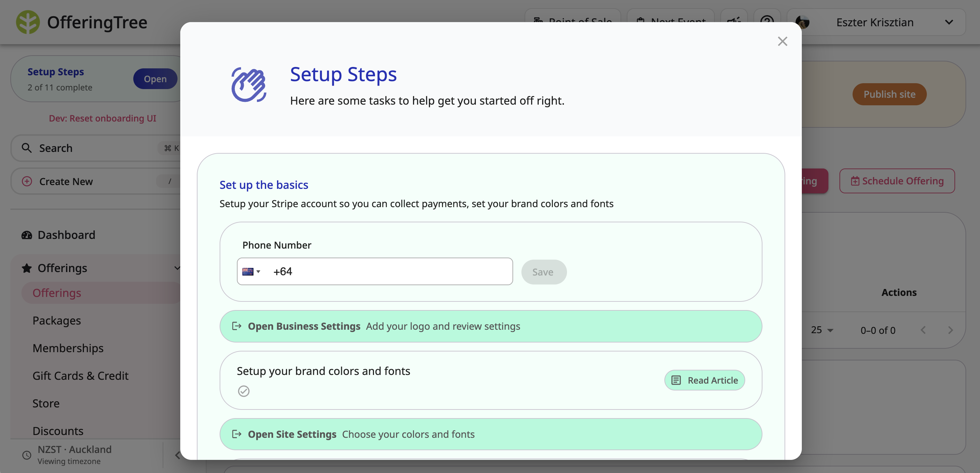The height and width of the screenshot is (473, 980).
Task: Click the Schedule Offering calendar icon
Action: pos(855,181)
